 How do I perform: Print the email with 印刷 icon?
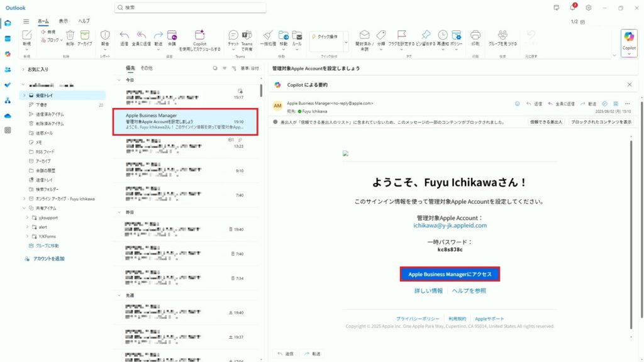pyautogui.click(x=475, y=35)
